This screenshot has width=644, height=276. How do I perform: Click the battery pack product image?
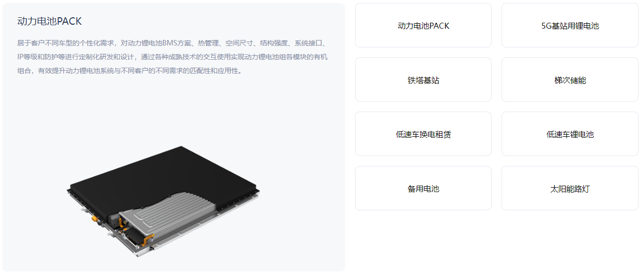[164, 201]
